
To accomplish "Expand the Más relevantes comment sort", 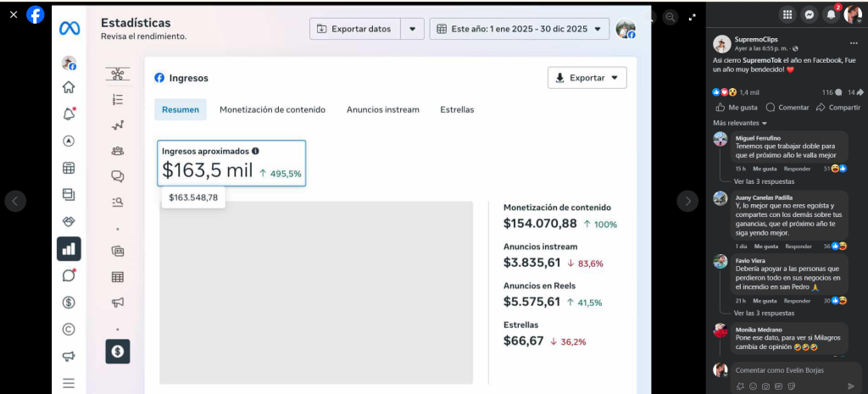I will (x=740, y=123).
